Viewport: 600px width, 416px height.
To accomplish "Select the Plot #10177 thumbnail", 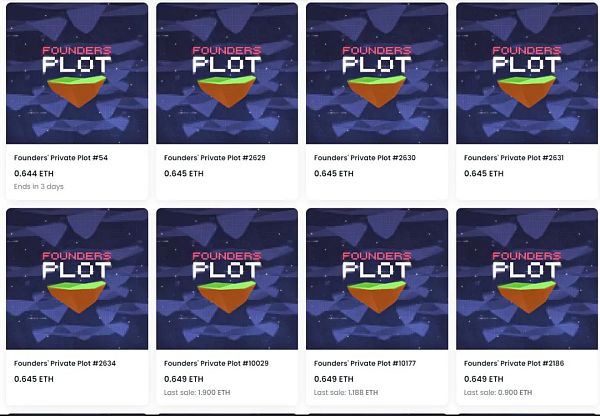I will pos(376,279).
